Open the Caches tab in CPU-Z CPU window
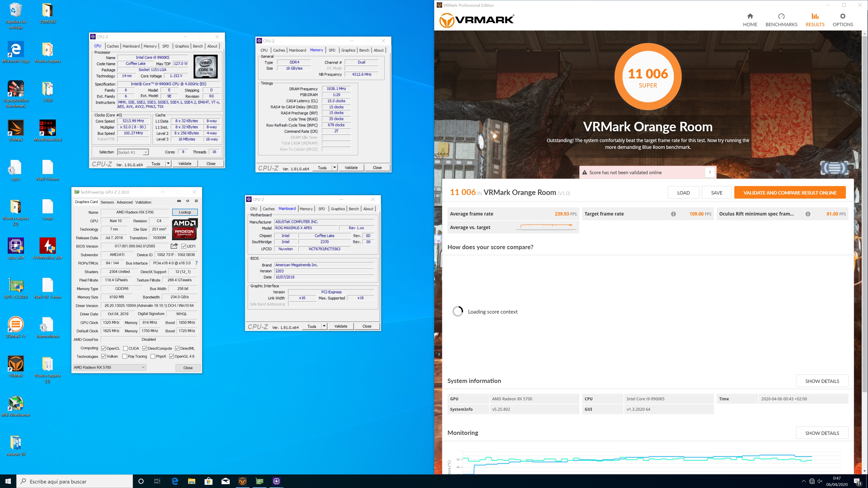The height and width of the screenshot is (488, 868). coord(113,46)
